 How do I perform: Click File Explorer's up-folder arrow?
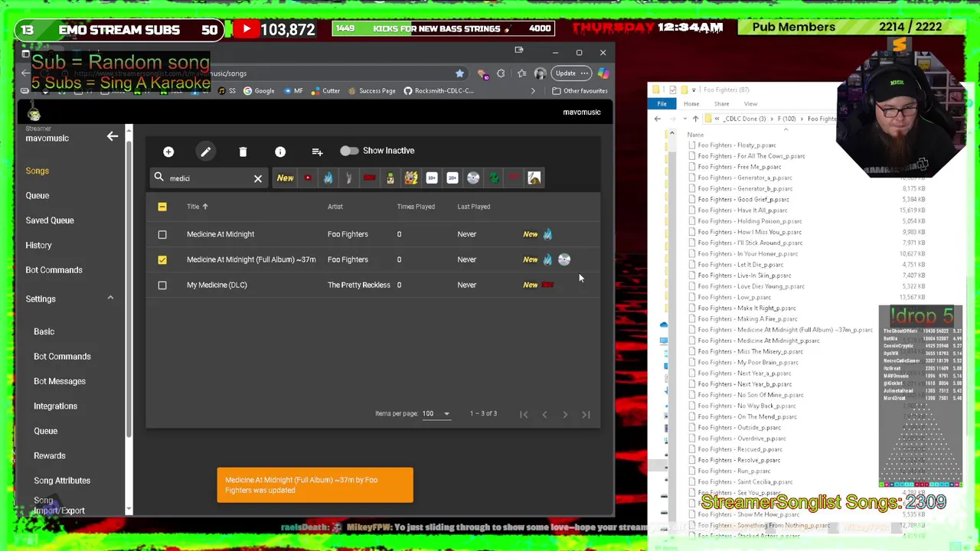click(695, 119)
